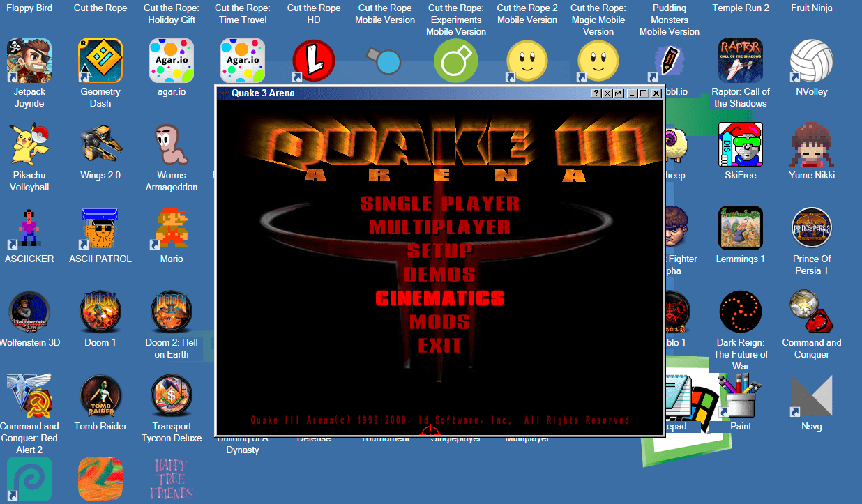Screen dimensions: 862x504
Task: Open the Wings 2.0 spaceship icon
Action: pyautogui.click(x=100, y=144)
